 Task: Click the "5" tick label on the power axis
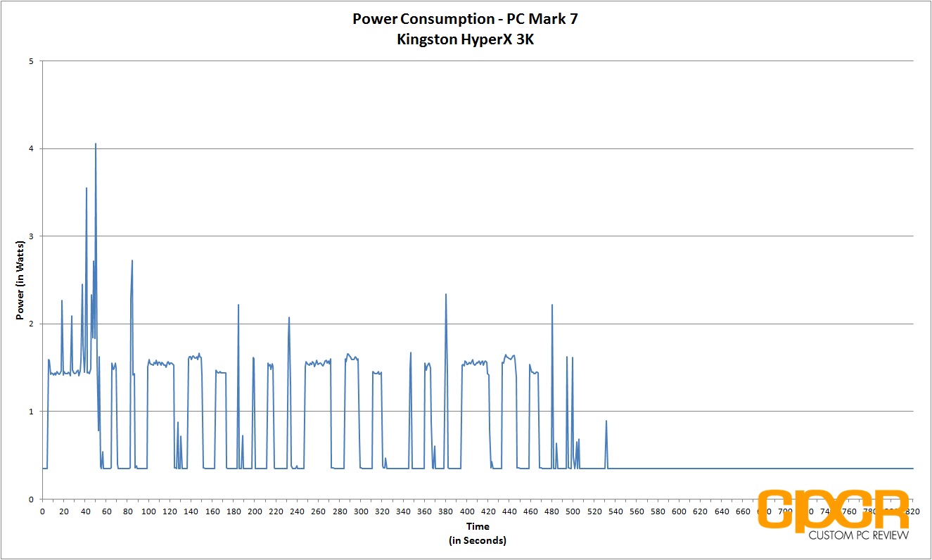point(31,61)
